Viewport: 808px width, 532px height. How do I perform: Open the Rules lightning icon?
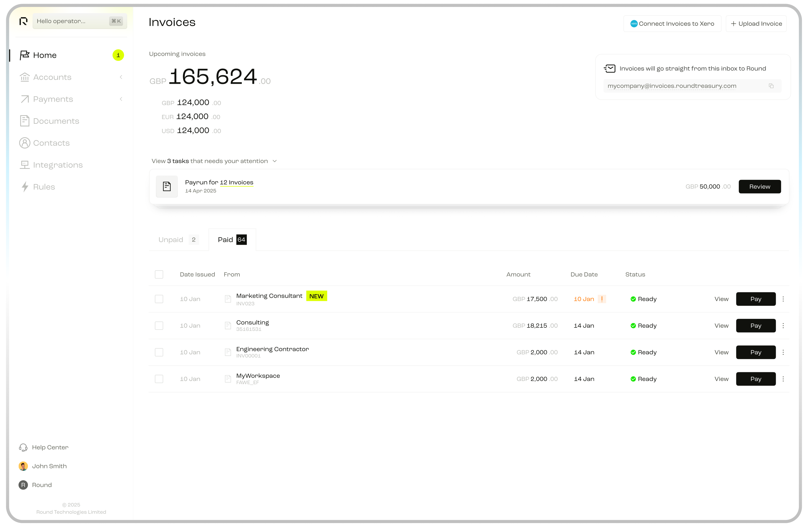coord(25,187)
